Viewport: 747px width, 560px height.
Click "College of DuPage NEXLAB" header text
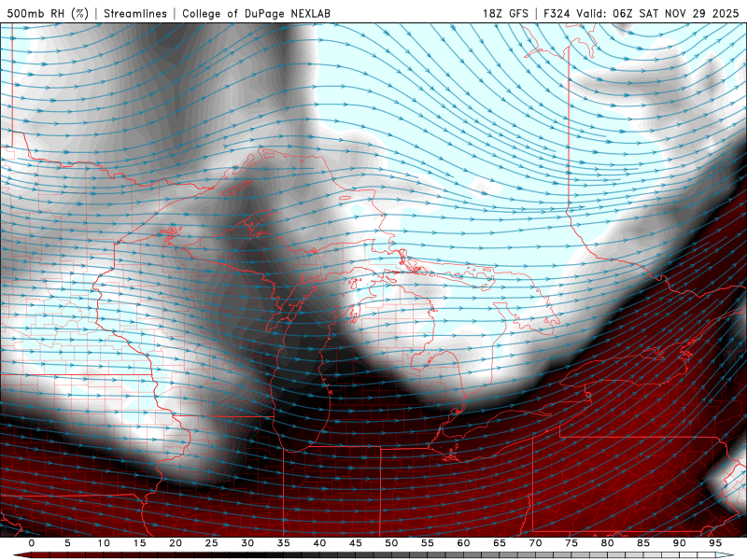pos(256,13)
